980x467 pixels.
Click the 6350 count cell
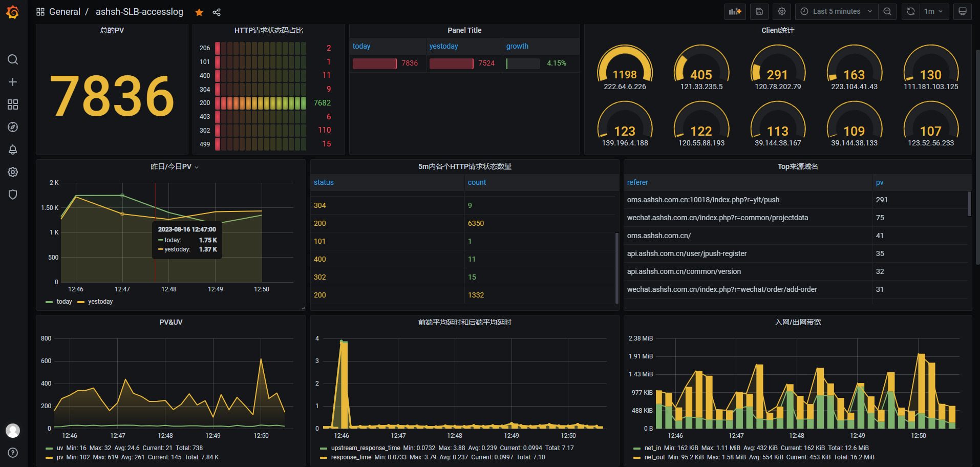pyautogui.click(x=540, y=223)
